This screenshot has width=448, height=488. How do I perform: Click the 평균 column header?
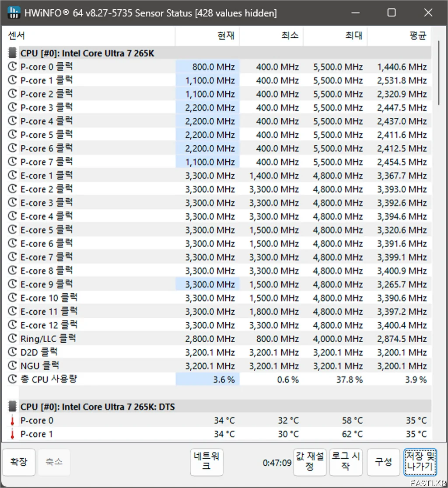coord(399,36)
